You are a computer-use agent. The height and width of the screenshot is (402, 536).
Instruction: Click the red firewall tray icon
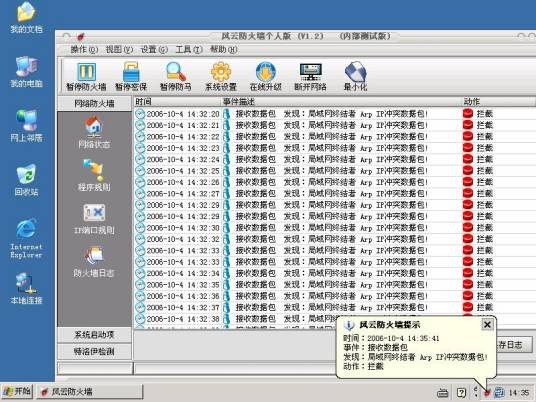pos(487,392)
